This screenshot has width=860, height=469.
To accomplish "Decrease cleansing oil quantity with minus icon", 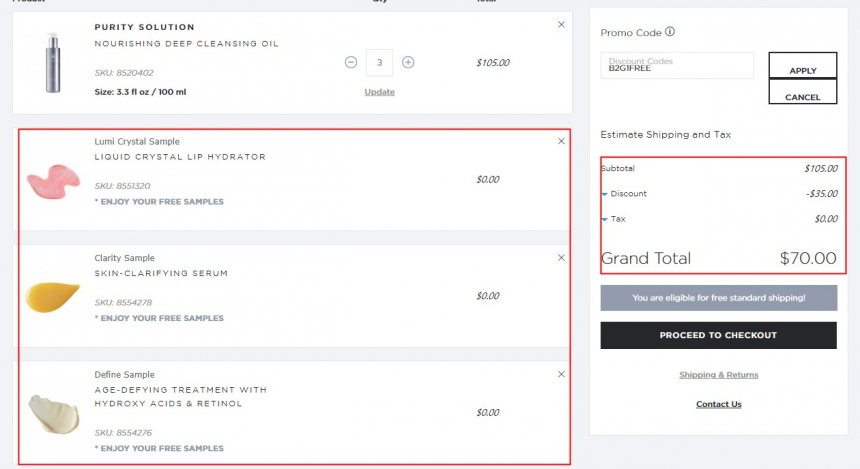I will click(x=351, y=63).
